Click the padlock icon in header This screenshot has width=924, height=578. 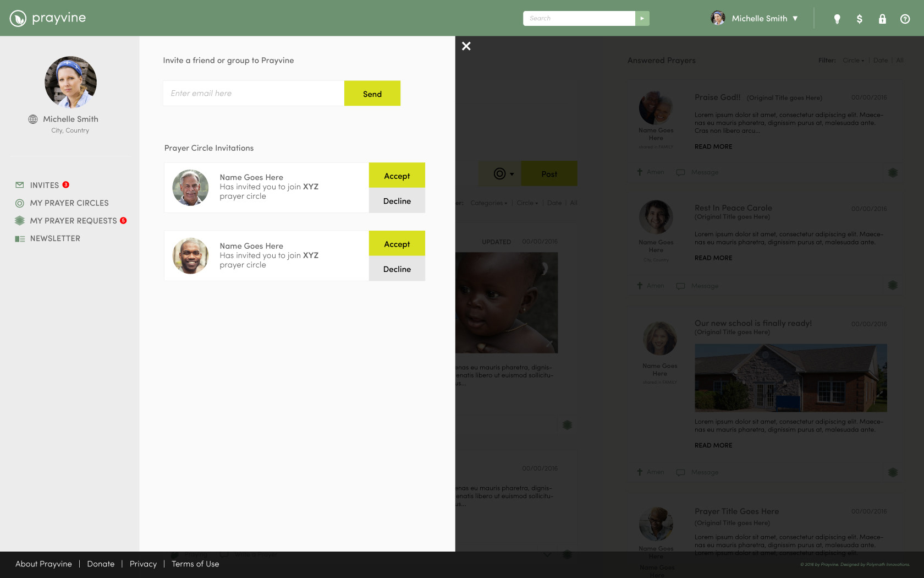tap(882, 19)
